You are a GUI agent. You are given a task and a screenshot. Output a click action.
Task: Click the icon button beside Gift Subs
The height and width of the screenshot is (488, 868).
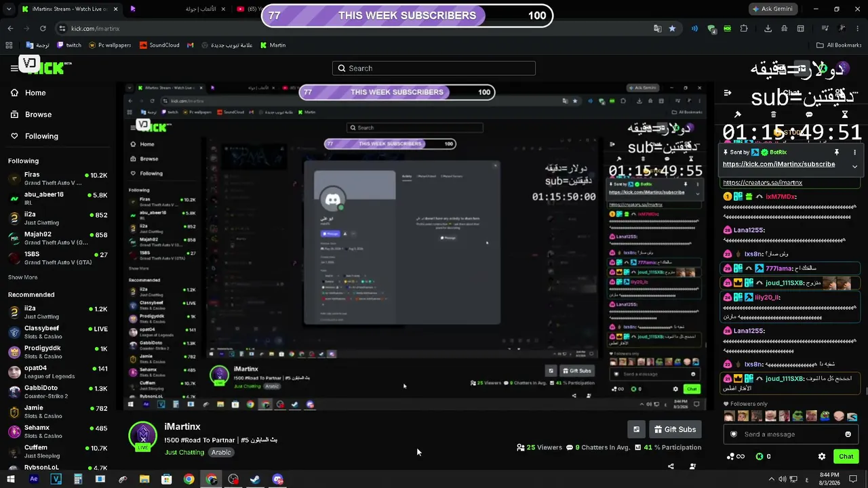click(636, 429)
